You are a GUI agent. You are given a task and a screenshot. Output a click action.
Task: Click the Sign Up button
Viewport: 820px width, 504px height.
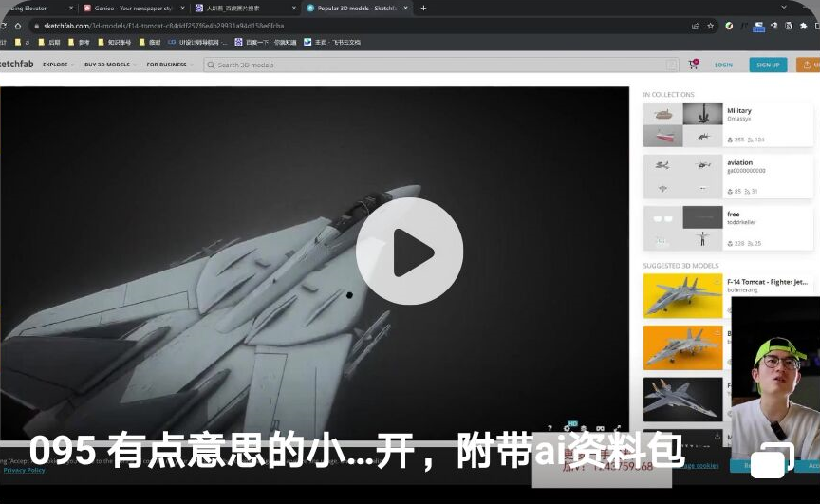point(767,65)
